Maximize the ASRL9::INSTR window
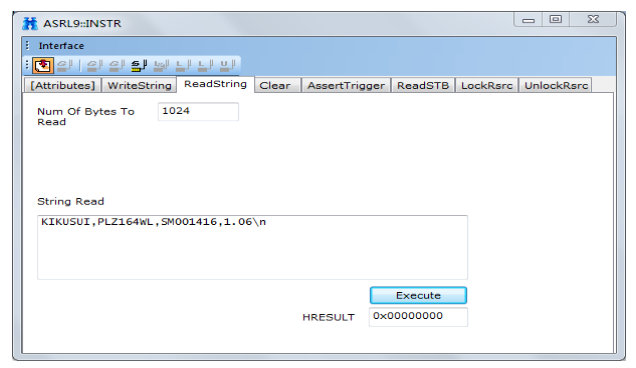This screenshot has height=368, width=636. [x=556, y=19]
